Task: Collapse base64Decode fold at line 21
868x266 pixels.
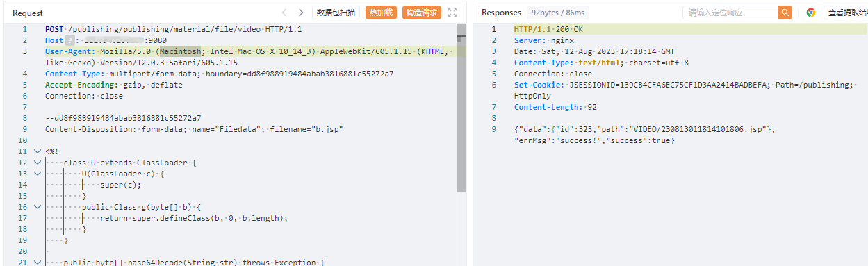Action: (x=37, y=263)
